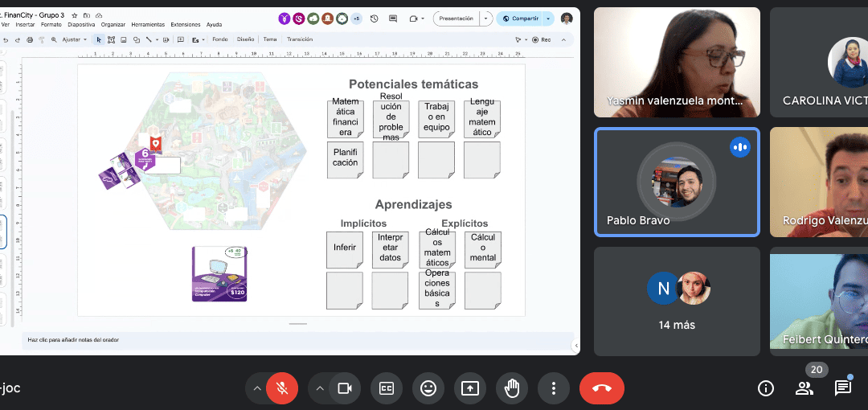Image resolution: width=868 pixels, height=410 pixels.
Task: Activate the paint format tool
Action: click(42, 39)
